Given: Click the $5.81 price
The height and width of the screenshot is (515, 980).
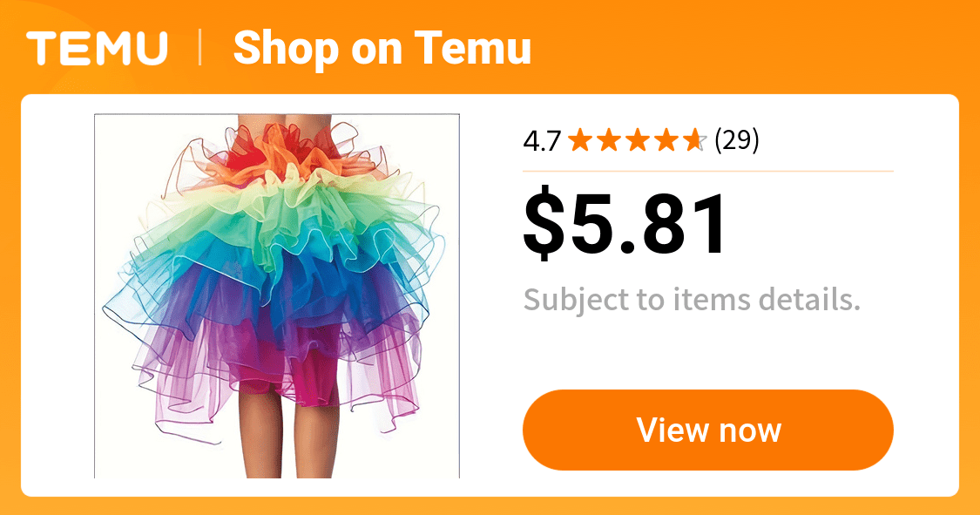Looking at the screenshot, I should tap(625, 224).
